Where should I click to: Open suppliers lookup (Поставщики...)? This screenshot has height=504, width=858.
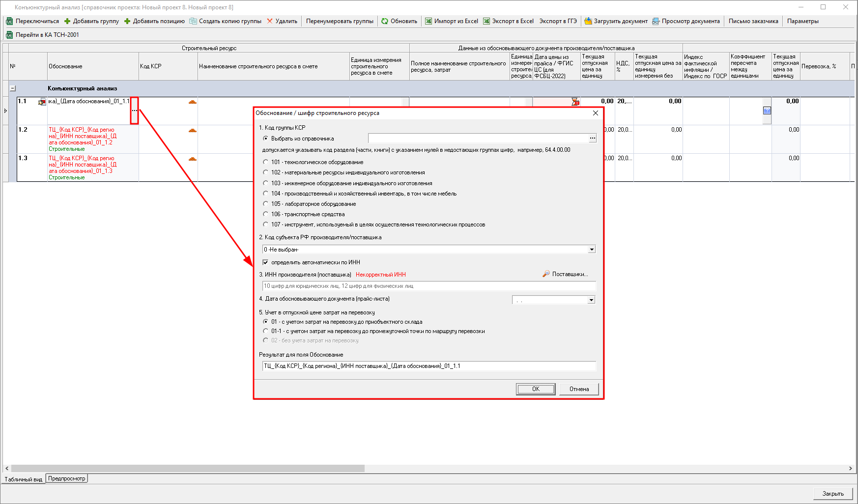tap(565, 274)
